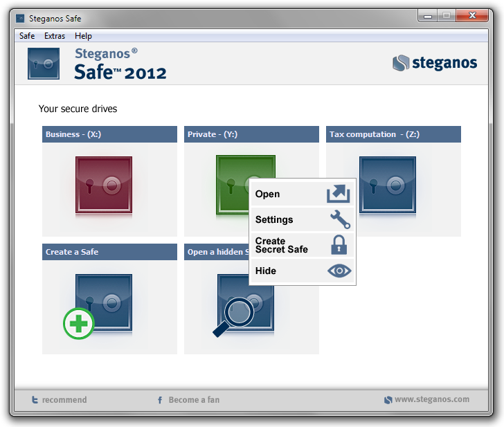The width and height of the screenshot is (504, 427).
Task: Open the Safe menu
Action: coord(27,36)
